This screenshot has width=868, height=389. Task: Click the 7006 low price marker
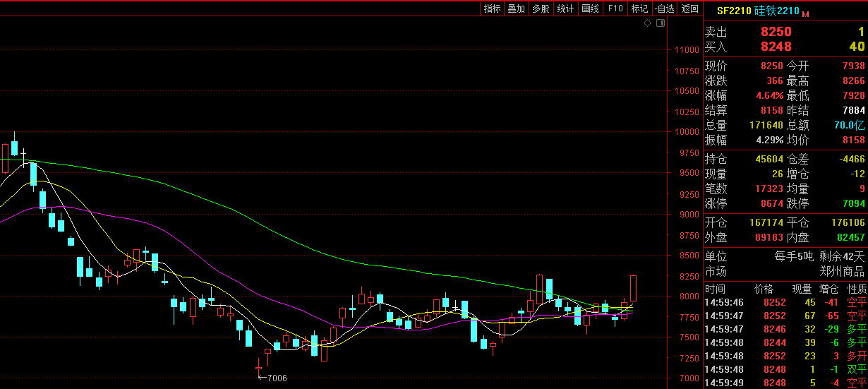274,378
